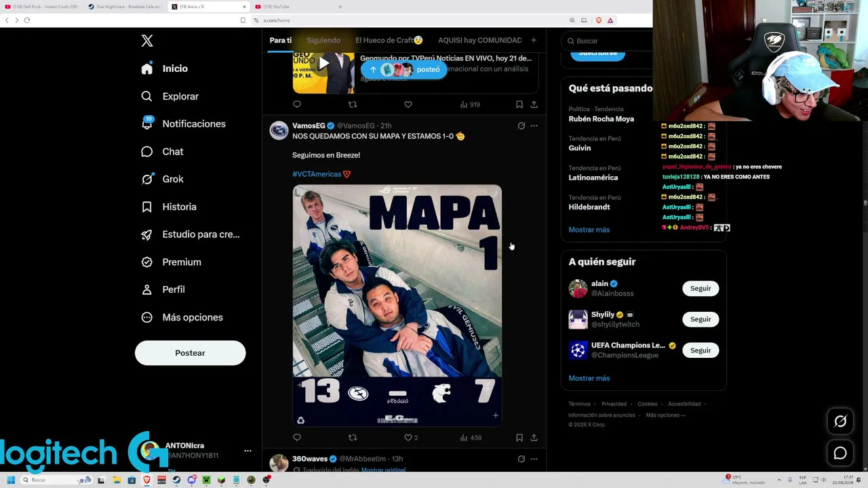
Task: Reply to the Geomundo TVPerú post
Action: click(297, 104)
